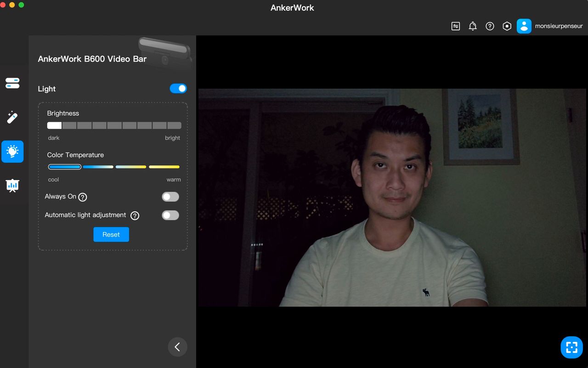Viewport: 588px width, 368px height.
Task: Click the macOS green fullscreen window button
Action: 21,5
